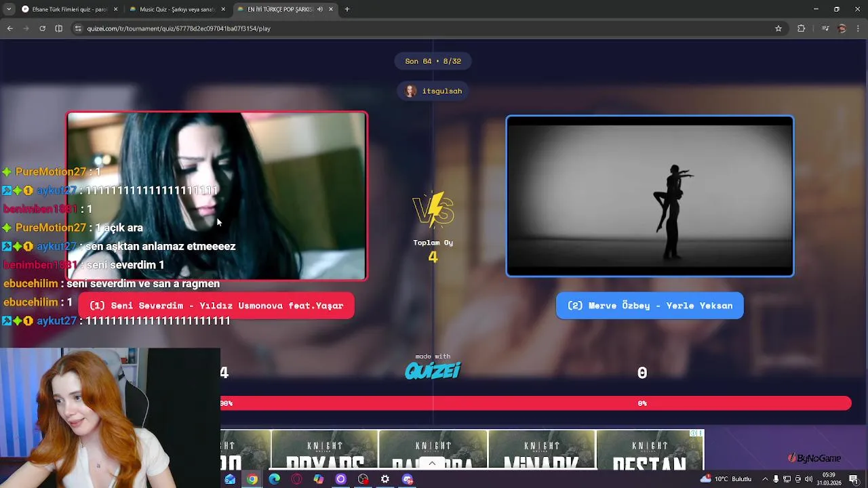
Task: Go back to the previous page
Action: point(10,28)
